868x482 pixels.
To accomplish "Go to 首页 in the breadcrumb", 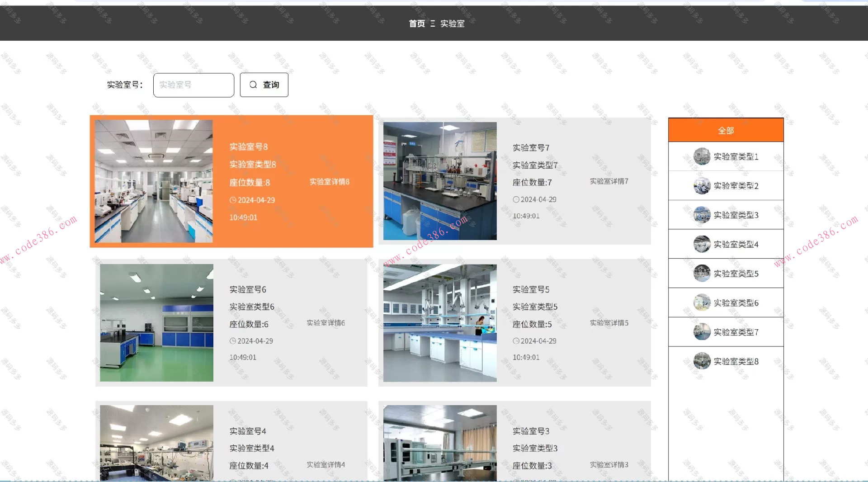I will click(416, 24).
